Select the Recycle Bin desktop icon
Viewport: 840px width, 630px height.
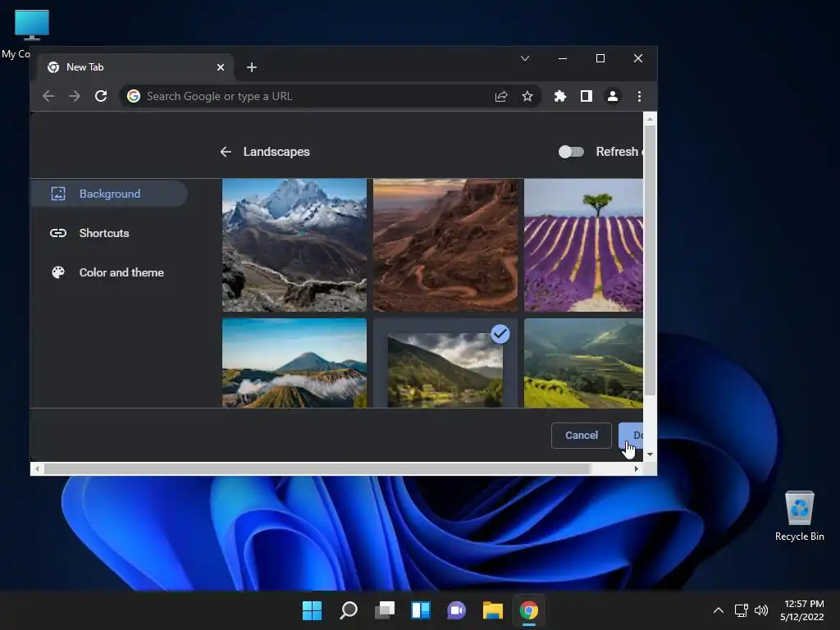pos(799,517)
